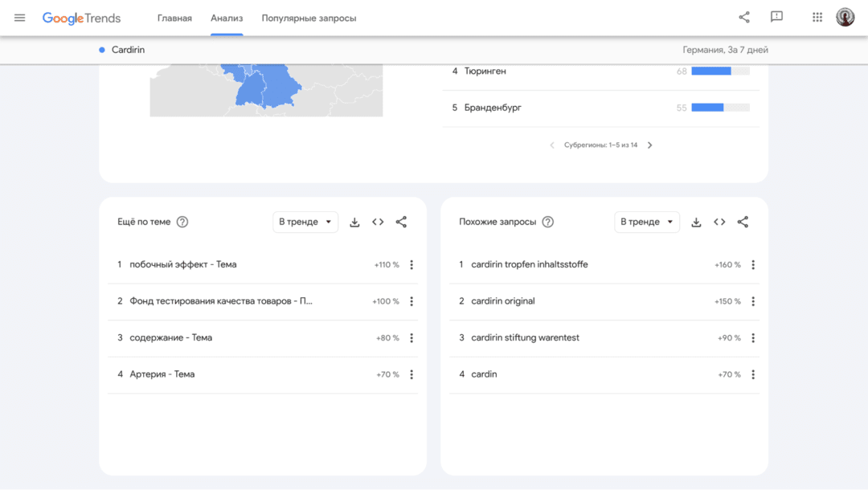Open embed code for related queries

[x=719, y=222]
